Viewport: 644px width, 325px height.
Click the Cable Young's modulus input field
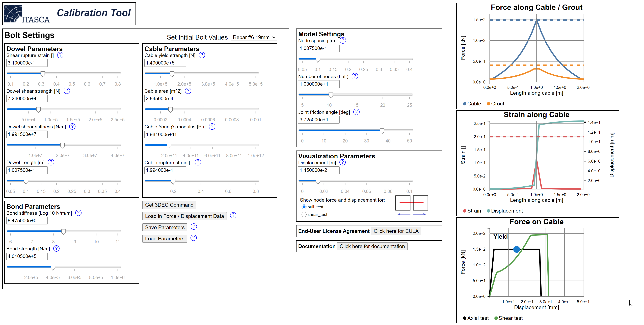(x=165, y=134)
